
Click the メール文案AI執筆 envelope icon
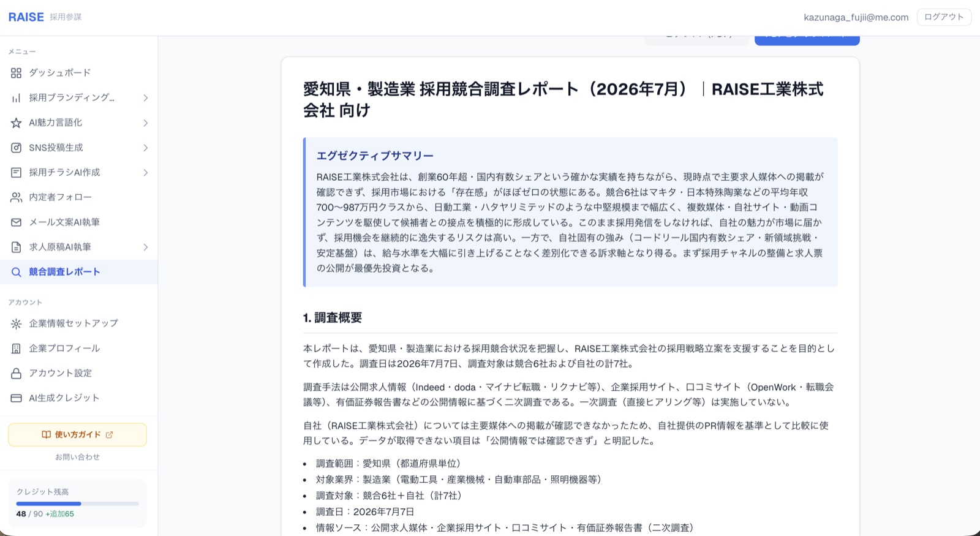coord(17,222)
